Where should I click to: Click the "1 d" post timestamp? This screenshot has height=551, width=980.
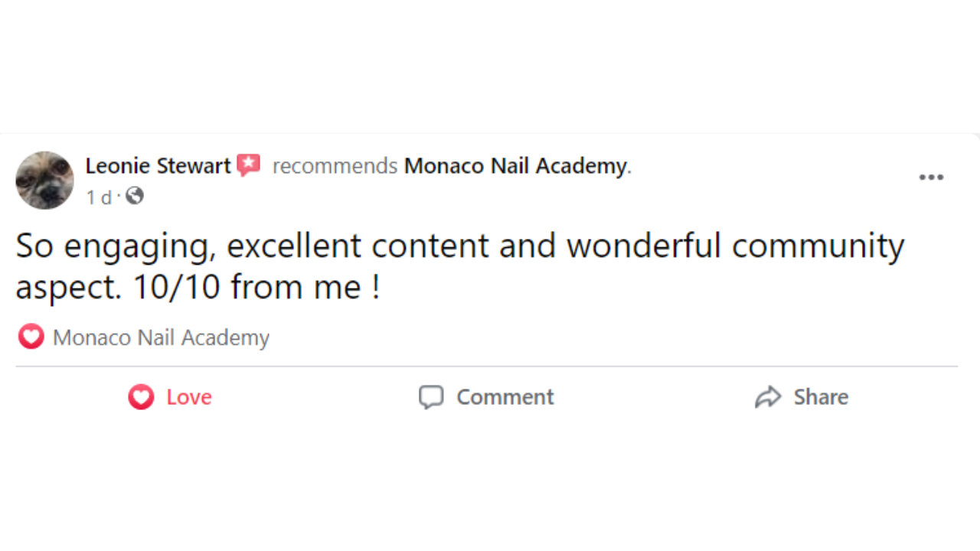coord(98,197)
